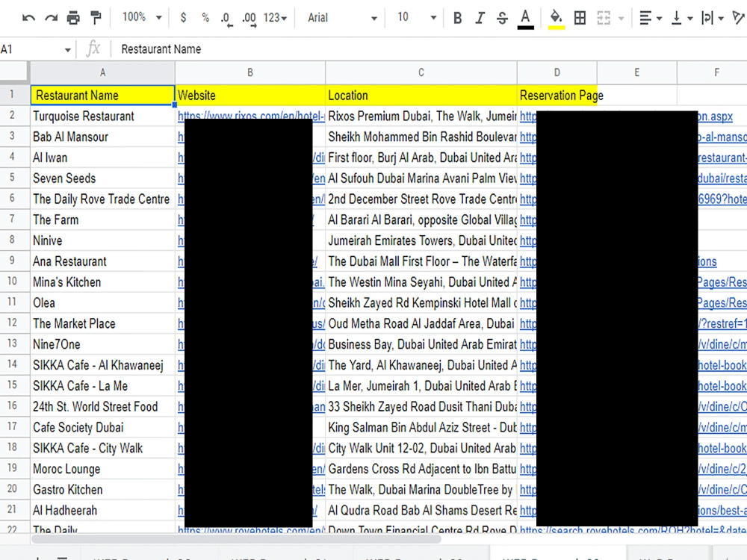Select the Mina's Kitchen cell
The height and width of the screenshot is (560, 747).
102,282
